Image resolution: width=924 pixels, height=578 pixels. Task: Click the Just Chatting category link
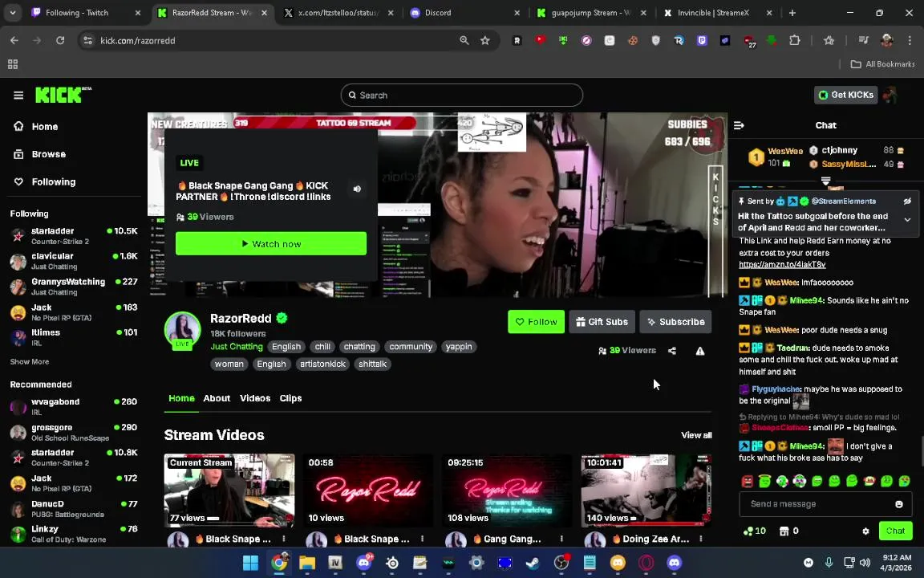coord(237,347)
